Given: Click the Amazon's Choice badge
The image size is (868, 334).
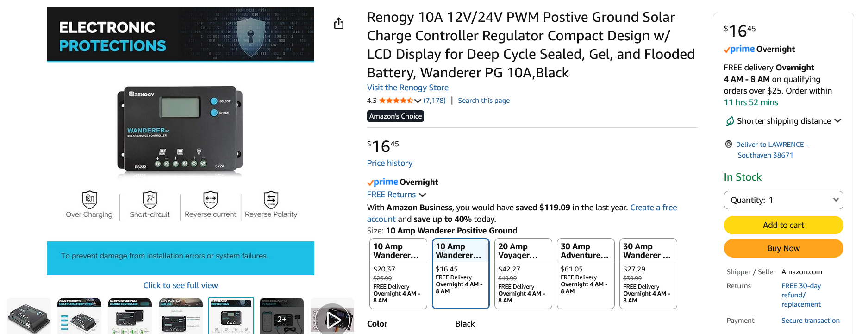Looking at the screenshot, I should (395, 116).
